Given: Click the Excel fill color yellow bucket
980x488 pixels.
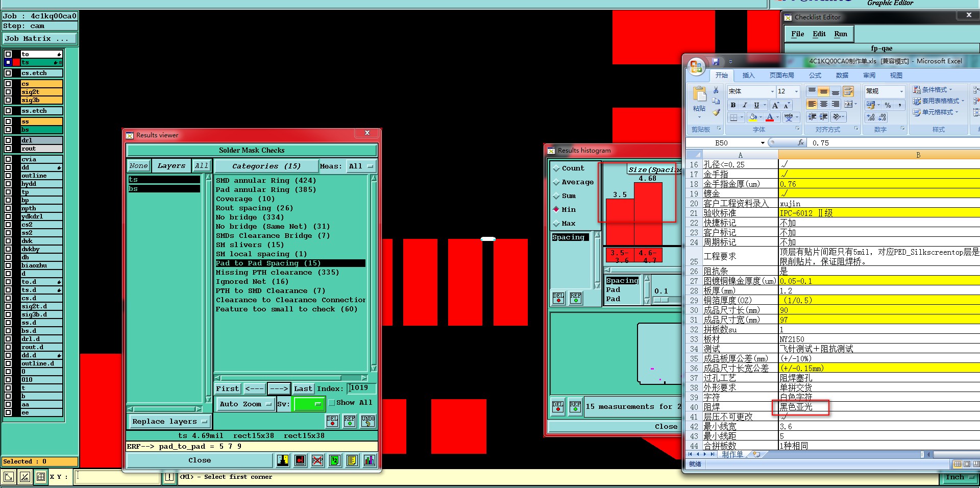Looking at the screenshot, I should point(753,117).
